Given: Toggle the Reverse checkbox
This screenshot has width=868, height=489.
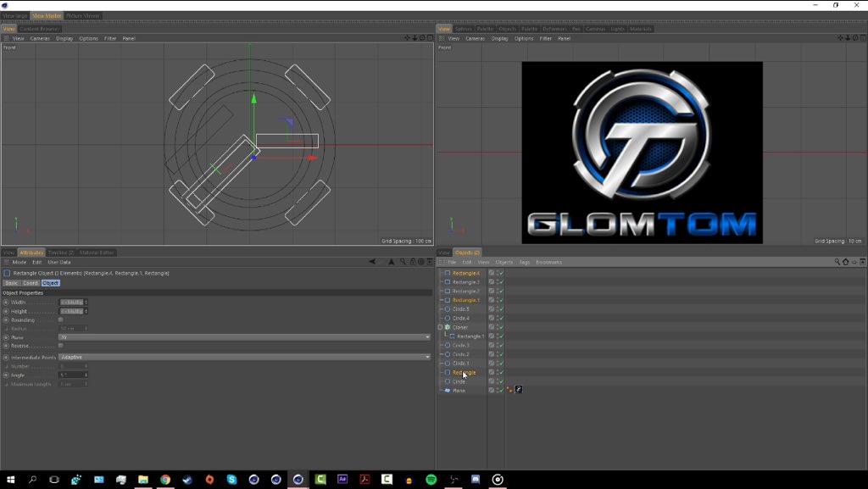Looking at the screenshot, I should tap(61, 346).
